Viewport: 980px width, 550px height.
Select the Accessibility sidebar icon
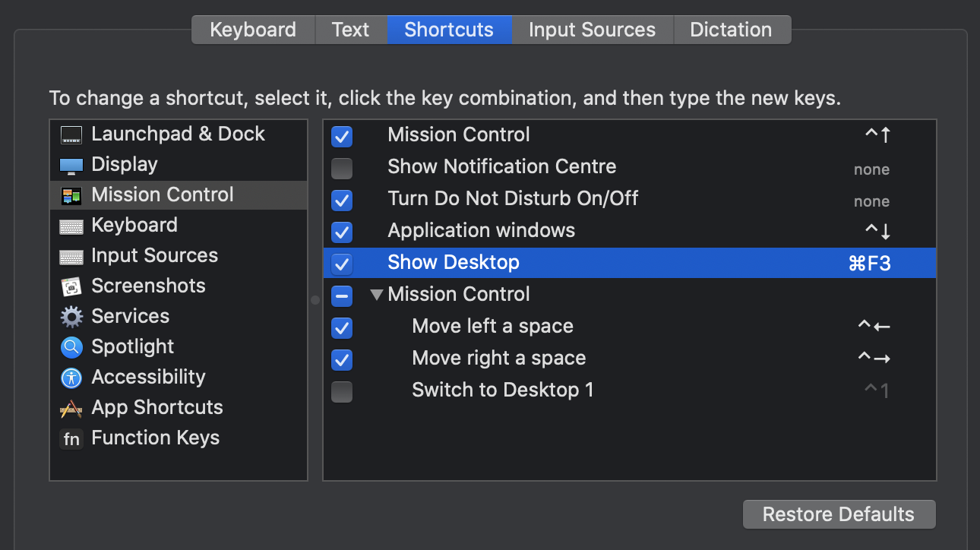tap(71, 377)
